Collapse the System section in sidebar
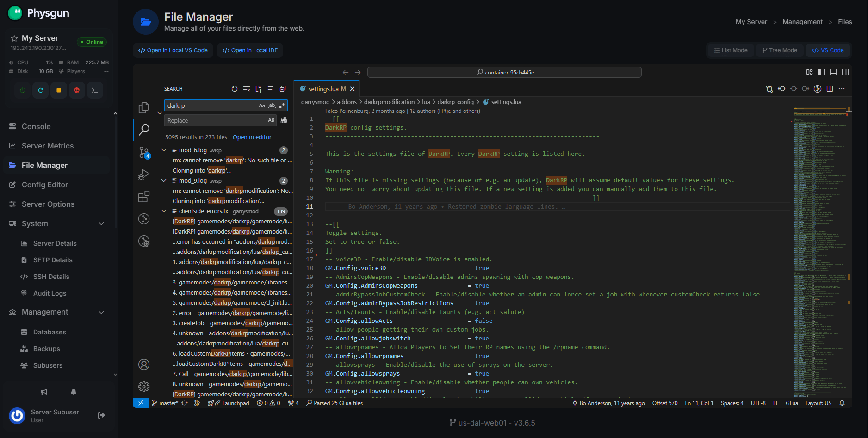This screenshot has height=438, width=868. 101,224
